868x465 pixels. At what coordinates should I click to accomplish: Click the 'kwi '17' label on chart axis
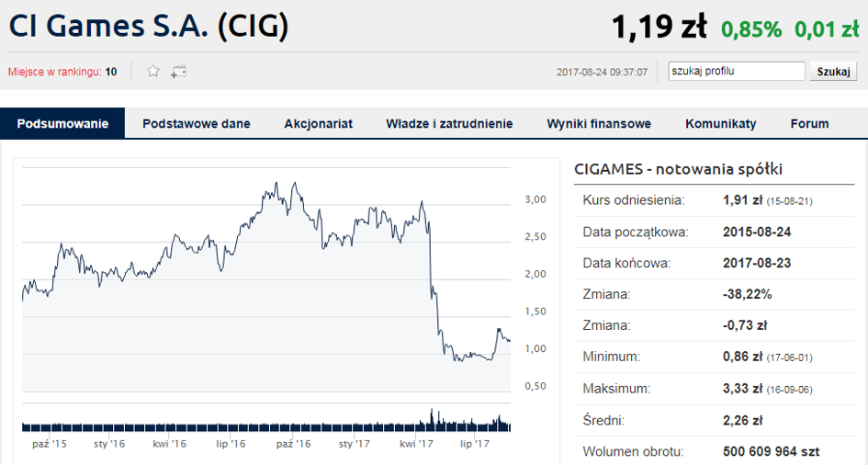click(416, 444)
